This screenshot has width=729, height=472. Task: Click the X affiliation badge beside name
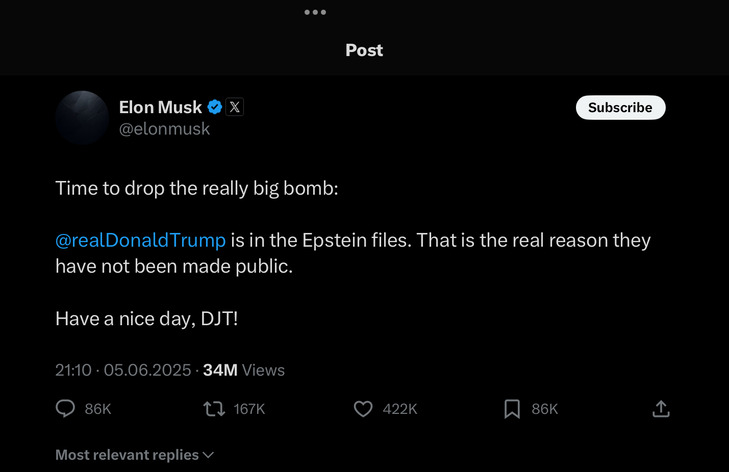234,107
